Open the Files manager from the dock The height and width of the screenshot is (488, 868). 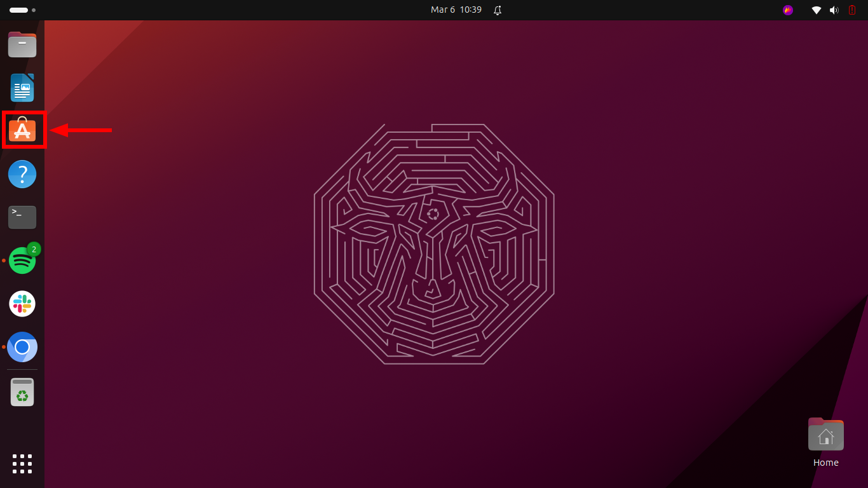point(22,44)
